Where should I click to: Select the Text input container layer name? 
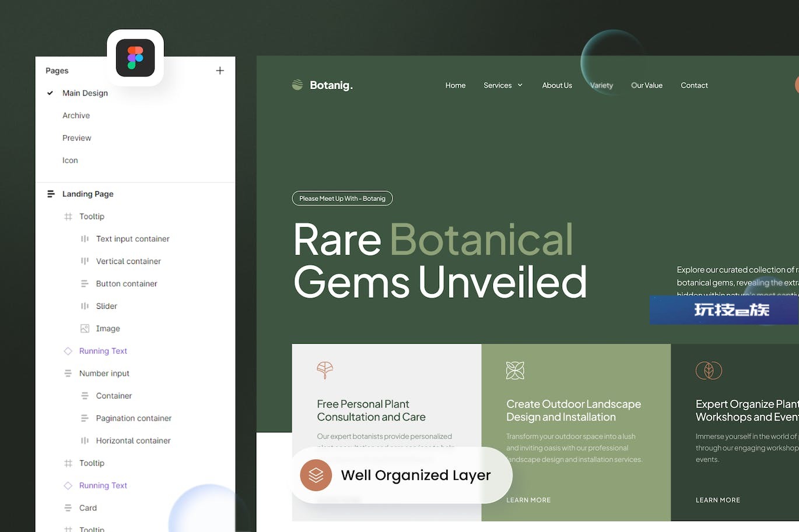click(x=133, y=239)
